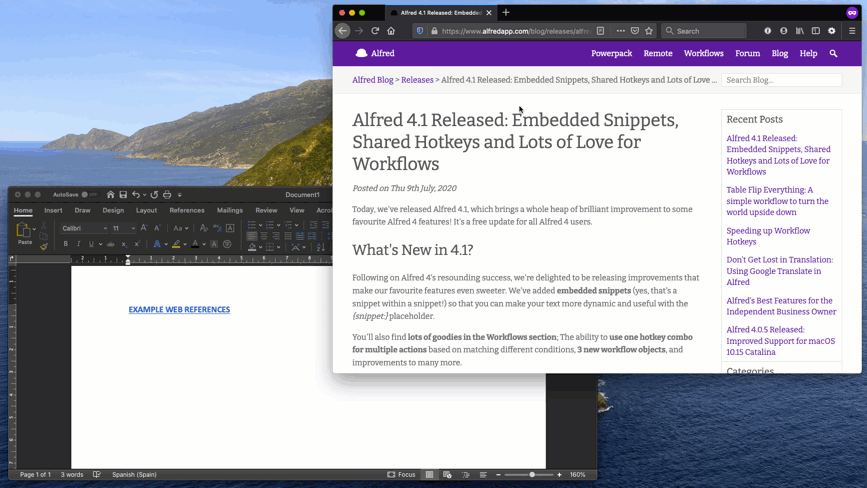Open numbered list style dropdown
867x488 pixels.
[x=278, y=225]
